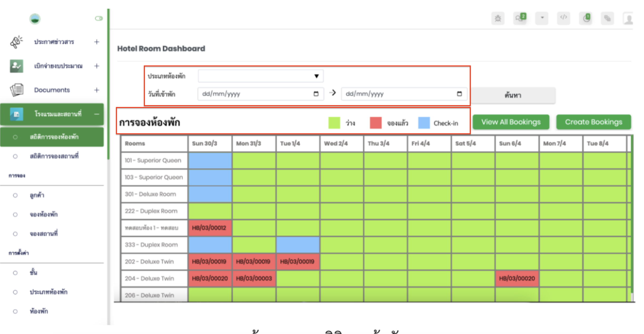Open the chat messages icon with badge
This screenshot has width=644, height=334.
[x=520, y=18]
